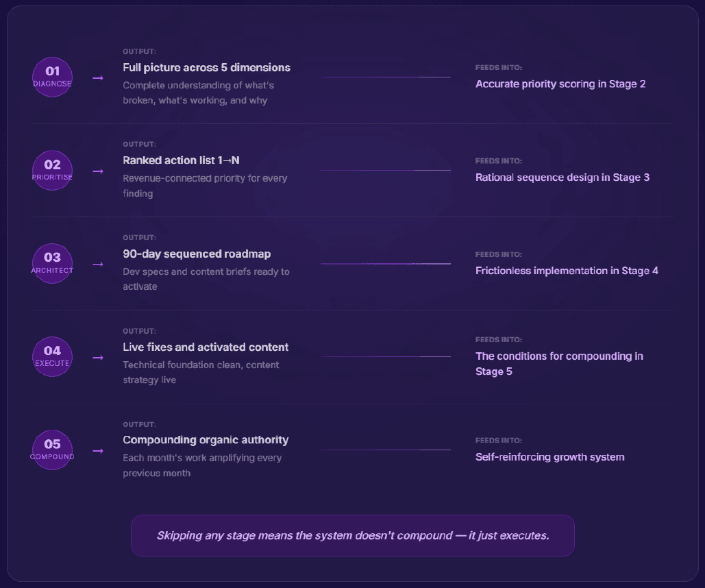Click the arrow next to Diagnose
705x588 pixels.
[x=98, y=78]
